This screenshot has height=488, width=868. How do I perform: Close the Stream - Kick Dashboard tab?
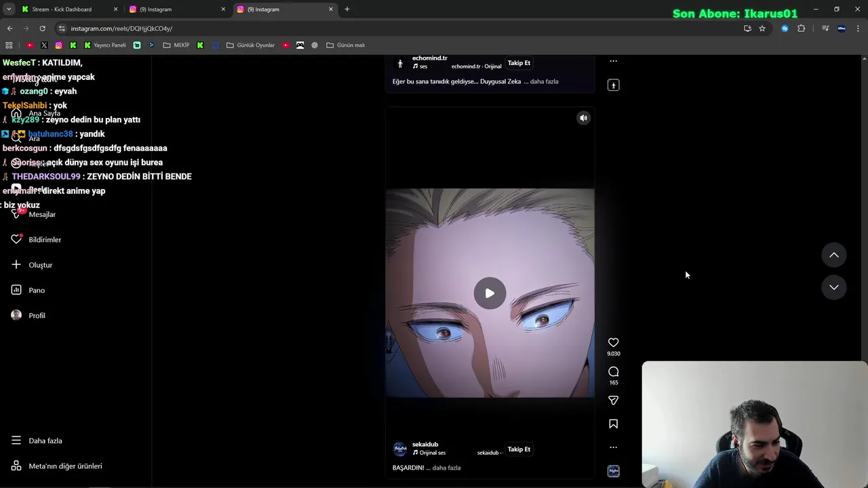pos(115,9)
